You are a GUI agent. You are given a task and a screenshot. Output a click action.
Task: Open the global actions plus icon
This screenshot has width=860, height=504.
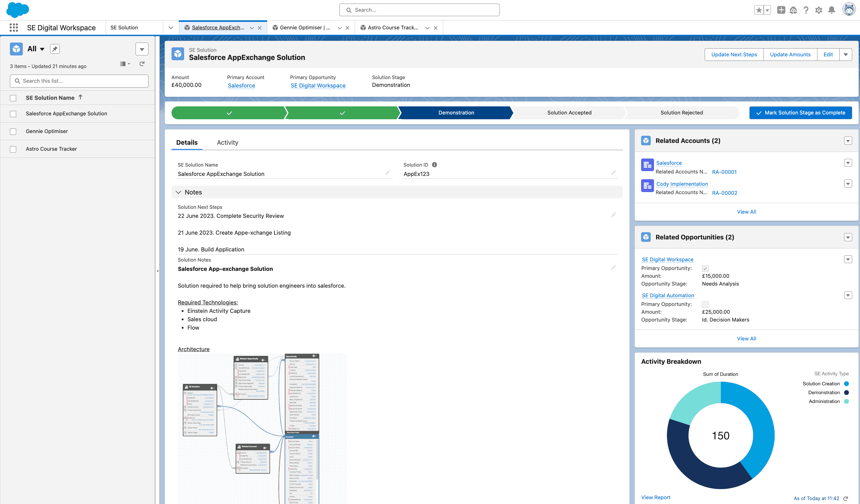tap(781, 10)
